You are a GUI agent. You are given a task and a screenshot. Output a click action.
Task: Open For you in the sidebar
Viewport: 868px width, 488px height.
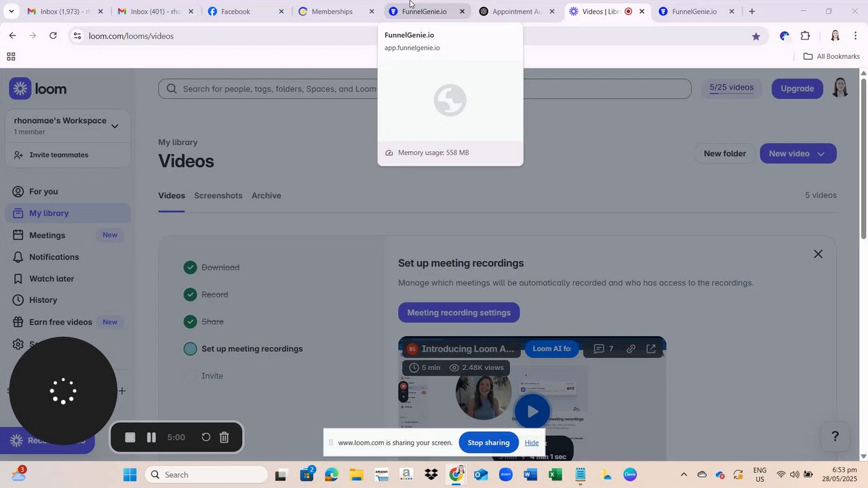coord(68,192)
